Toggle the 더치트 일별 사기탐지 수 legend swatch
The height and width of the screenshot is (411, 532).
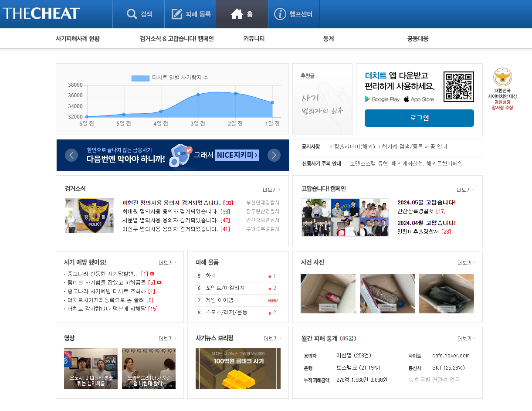click(x=140, y=78)
